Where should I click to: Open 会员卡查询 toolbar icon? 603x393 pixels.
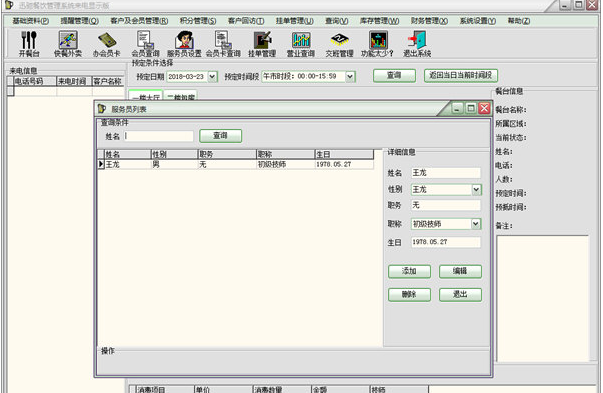coord(223,40)
